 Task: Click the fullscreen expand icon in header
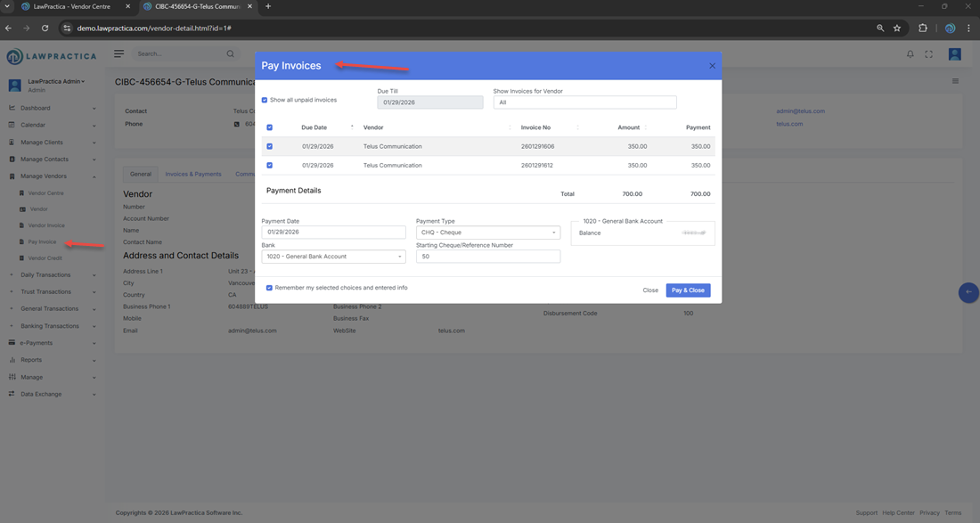pyautogui.click(x=928, y=54)
